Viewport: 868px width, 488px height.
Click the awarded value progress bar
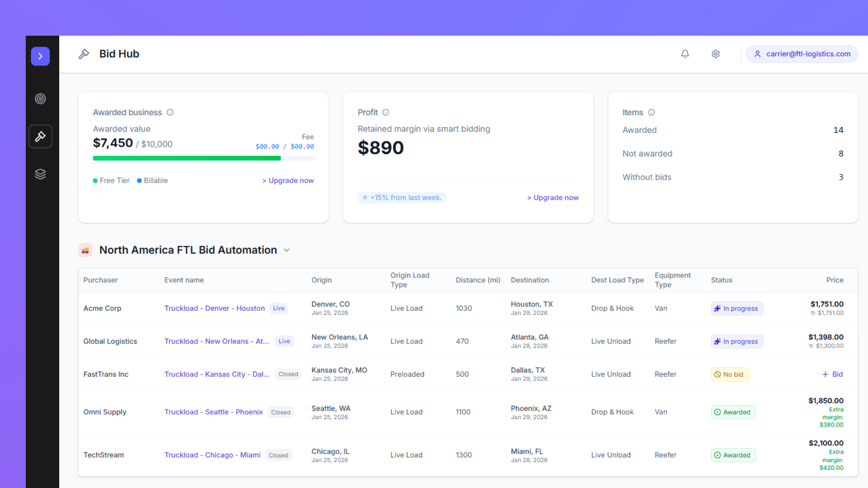tap(203, 158)
